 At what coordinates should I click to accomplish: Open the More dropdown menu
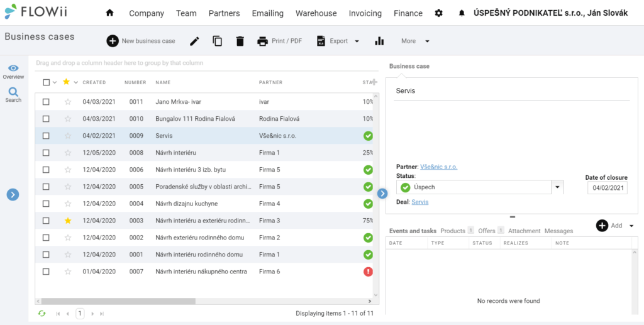[415, 41]
